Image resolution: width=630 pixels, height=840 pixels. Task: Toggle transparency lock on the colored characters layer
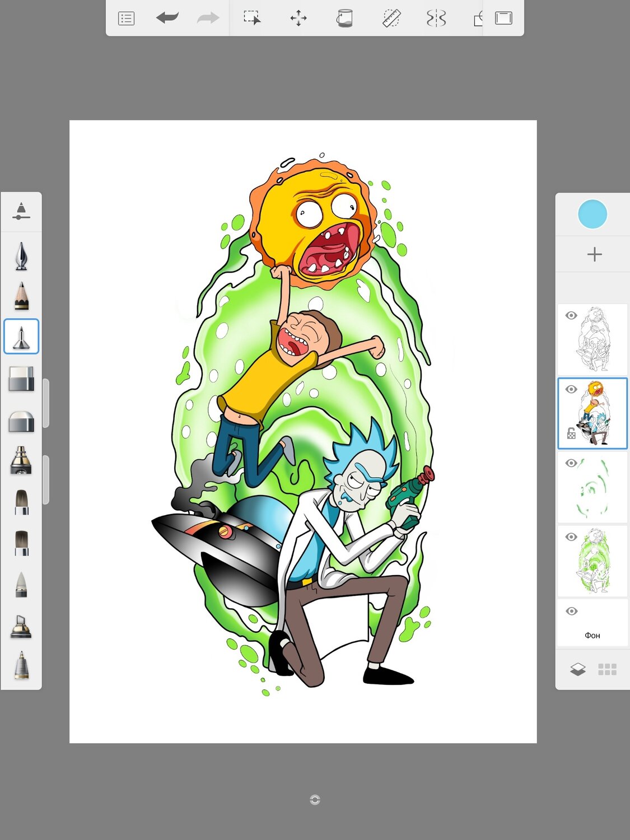[571, 433]
